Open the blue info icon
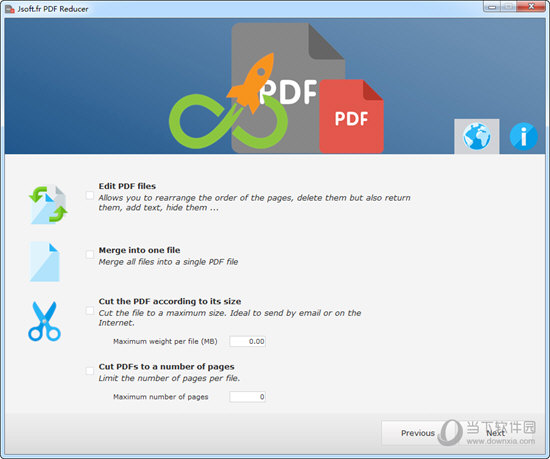The image size is (550, 459). click(x=523, y=136)
